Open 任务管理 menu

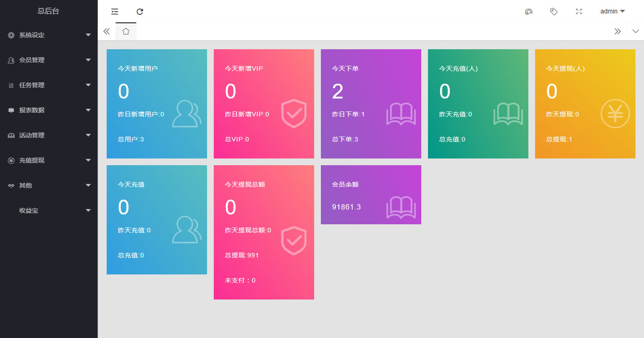[x=49, y=85]
